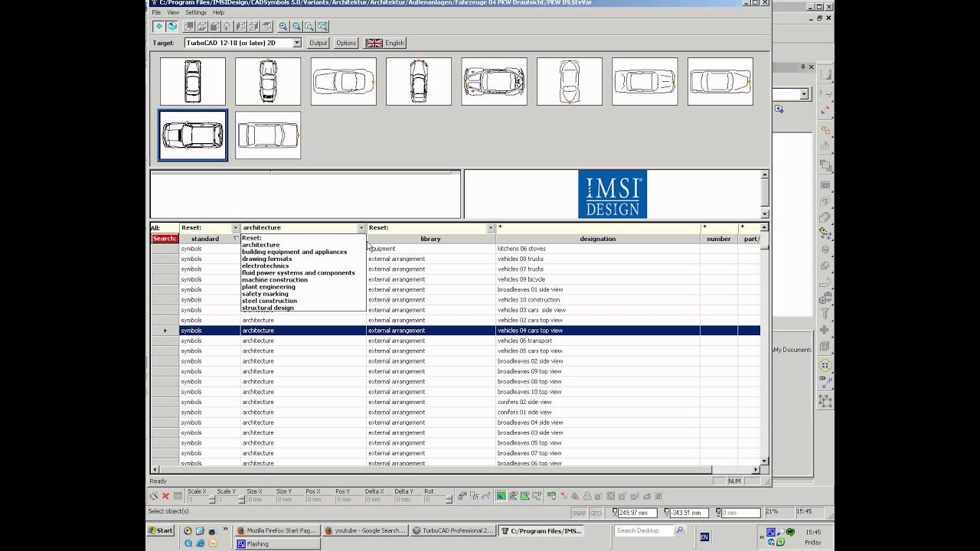Click the 'number' column header
Image resolution: width=980 pixels, height=551 pixels.
719,239
